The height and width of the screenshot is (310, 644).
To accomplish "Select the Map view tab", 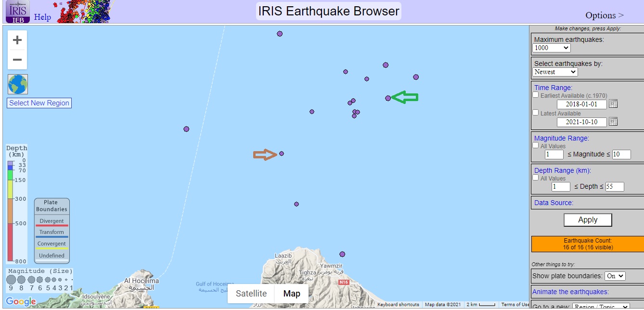I will (x=292, y=294).
